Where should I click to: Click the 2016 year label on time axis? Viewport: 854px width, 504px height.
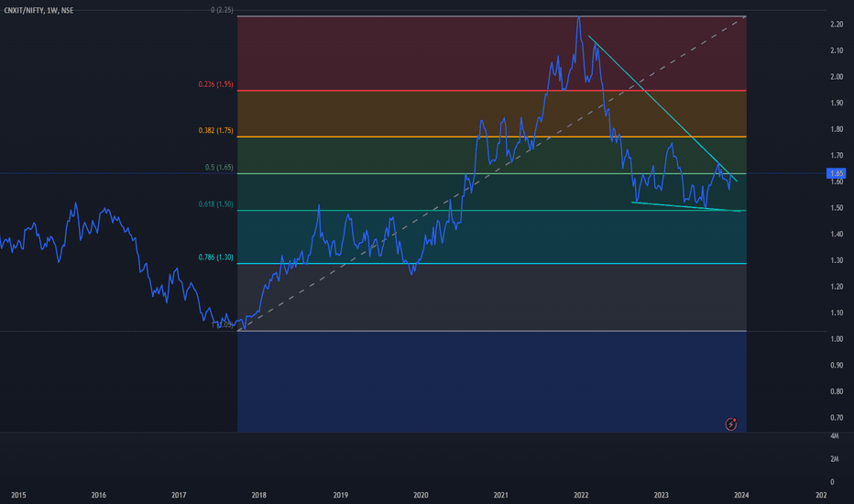(x=99, y=495)
